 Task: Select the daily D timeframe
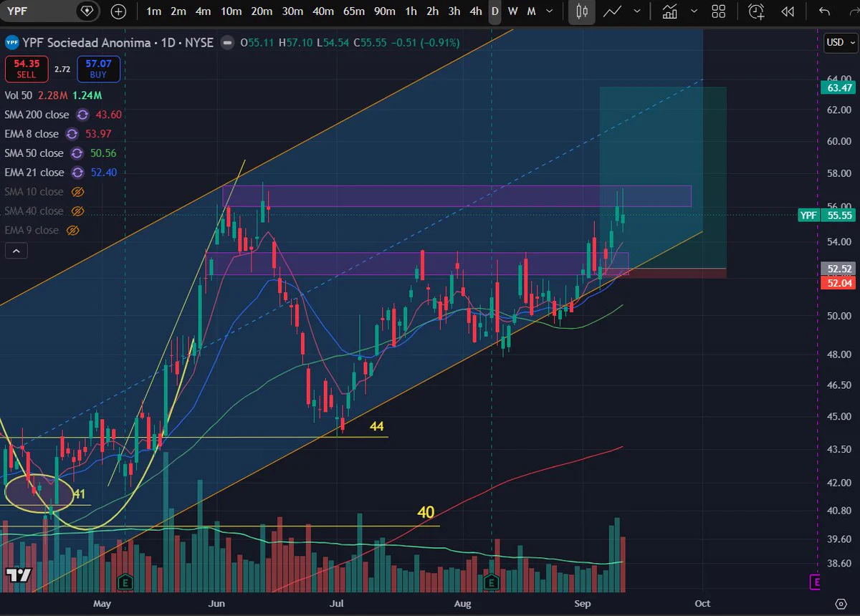tap(494, 11)
